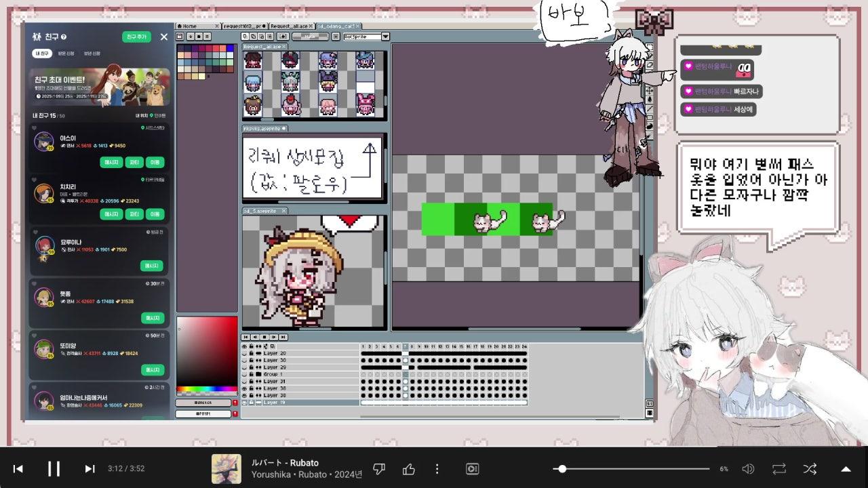The width and height of the screenshot is (868, 488).
Task: Open the 내 친구 friends tab
Action: pos(41,54)
